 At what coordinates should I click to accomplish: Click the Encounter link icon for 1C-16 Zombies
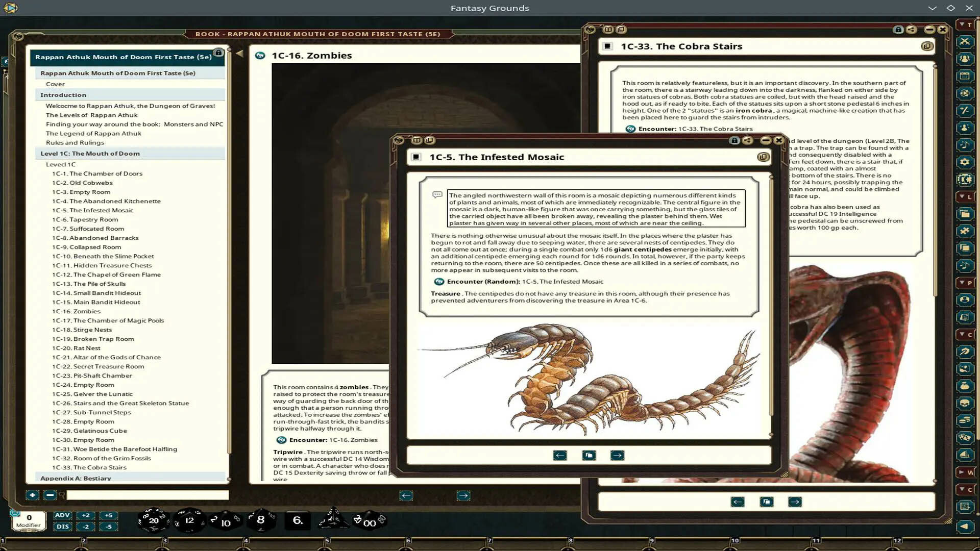pos(281,440)
